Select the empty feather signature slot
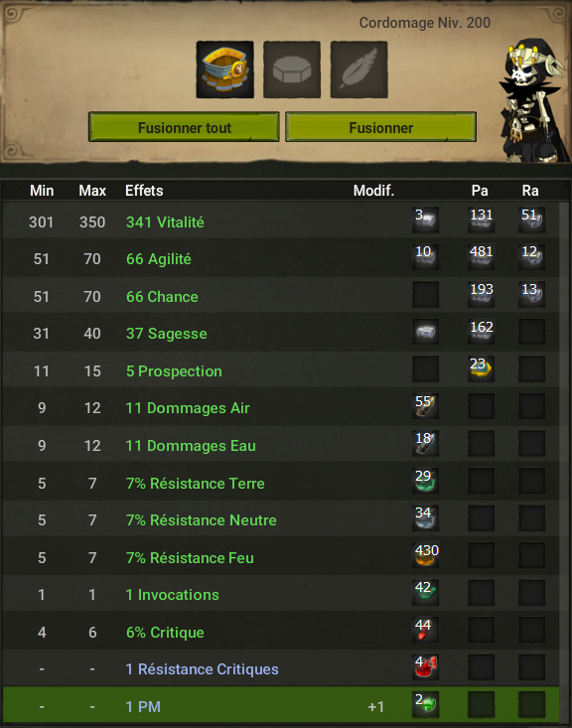The height and width of the screenshot is (728, 572). 358,70
